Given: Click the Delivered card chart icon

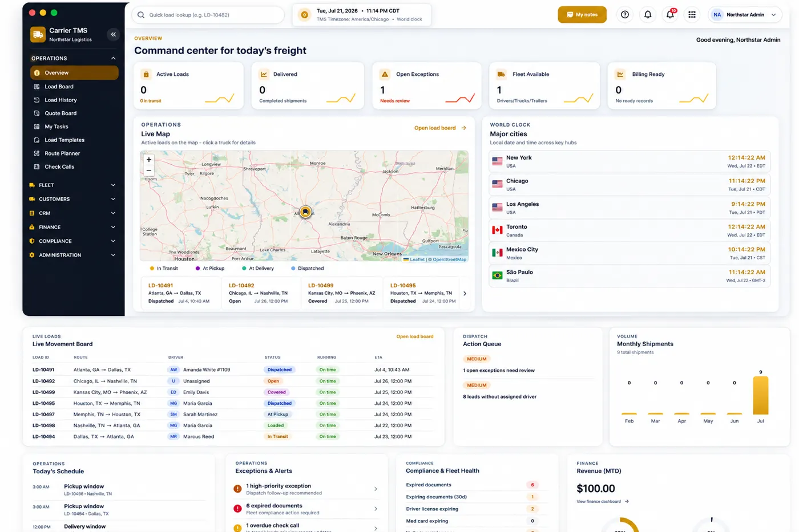Looking at the screenshot, I should [264, 74].
